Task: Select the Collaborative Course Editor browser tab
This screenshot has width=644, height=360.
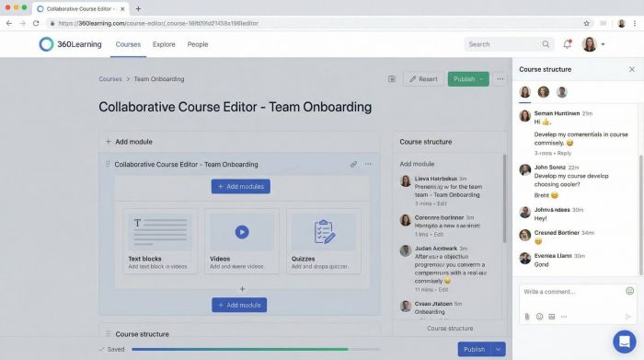Action: [81, 8]
